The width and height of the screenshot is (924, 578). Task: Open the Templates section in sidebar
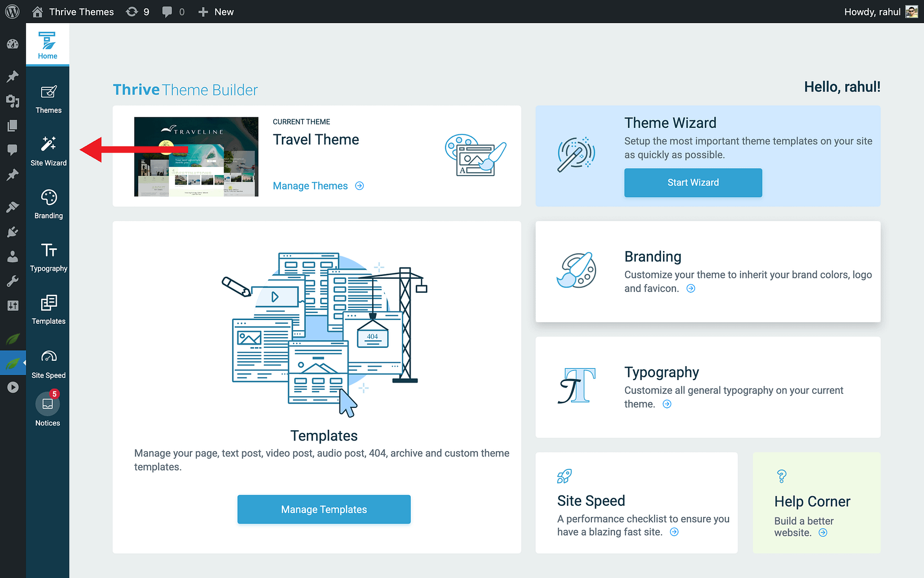(x=48, y=309)
